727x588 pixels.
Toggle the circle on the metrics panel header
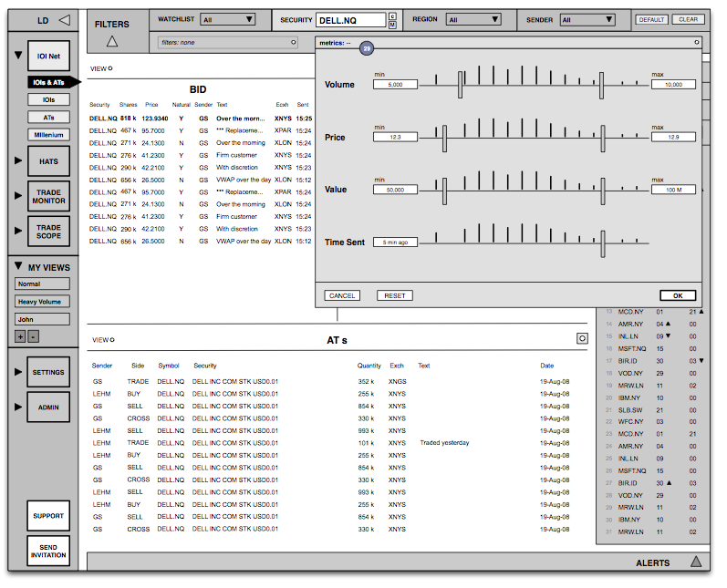pyautogui.click(x=696, y=42)
